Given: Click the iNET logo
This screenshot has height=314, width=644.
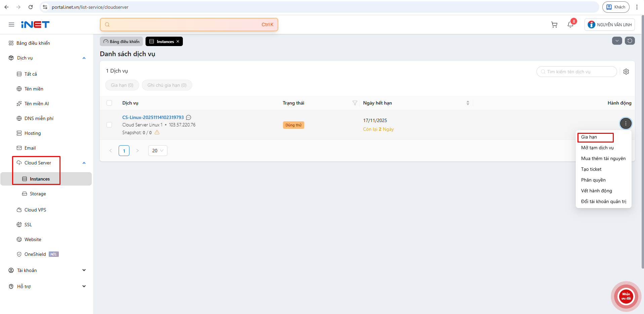Looking at the screenshot, I should coord(35,25).
